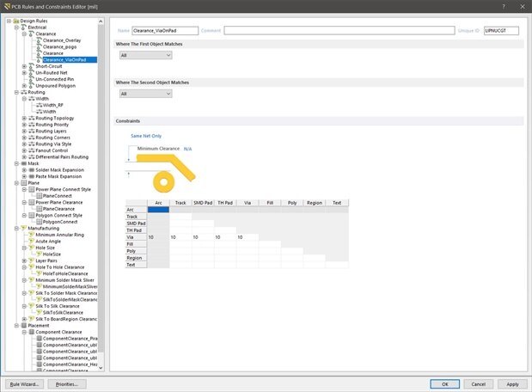The image size is (532, 392).
Task: Click the rules tree scroll down arrow
Action: click(x=101, y=368)
